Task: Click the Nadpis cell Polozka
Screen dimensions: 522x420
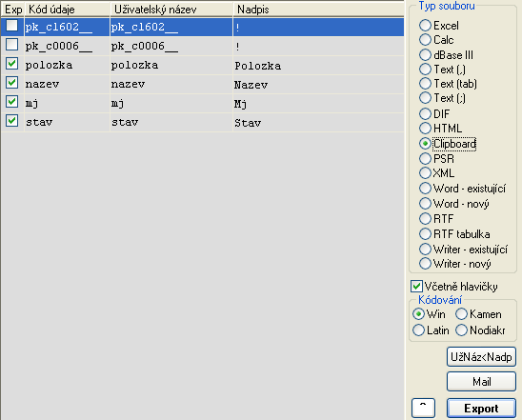Action: tap(318, 65)
